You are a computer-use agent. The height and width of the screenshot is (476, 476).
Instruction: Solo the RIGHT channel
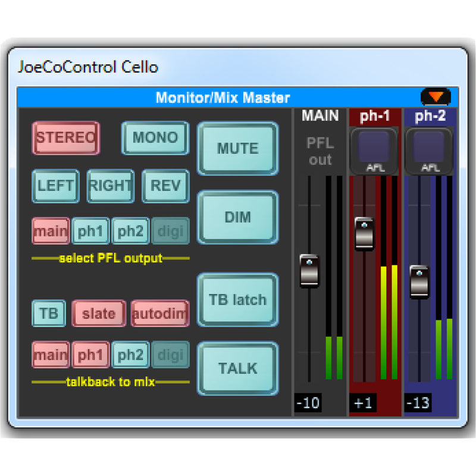[x=110, y=186]
